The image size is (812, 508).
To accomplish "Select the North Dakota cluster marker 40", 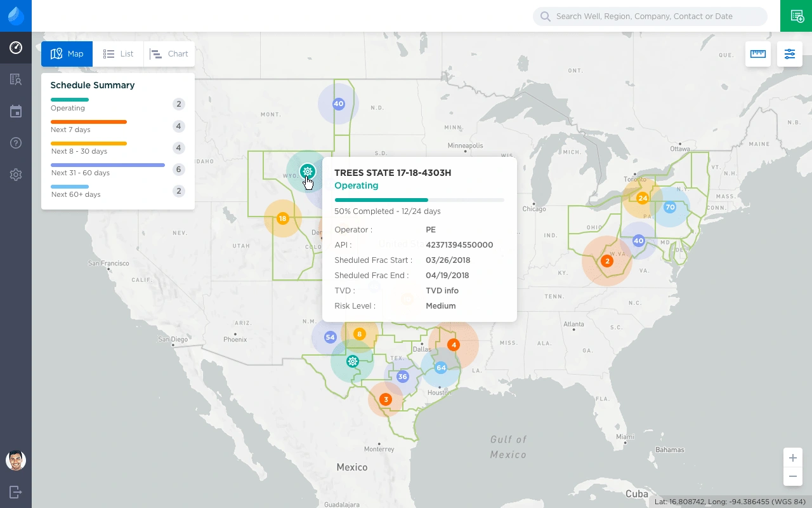I will point(338,104).
